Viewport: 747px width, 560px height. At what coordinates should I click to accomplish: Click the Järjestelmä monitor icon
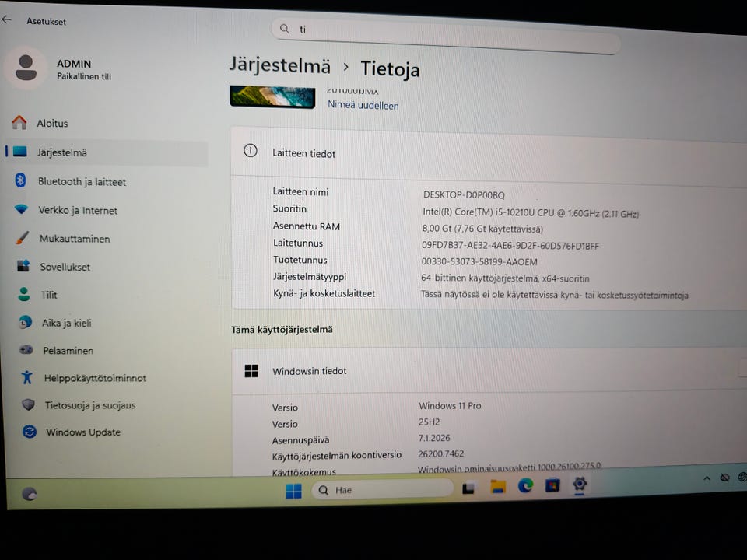(x=20, y=152)
